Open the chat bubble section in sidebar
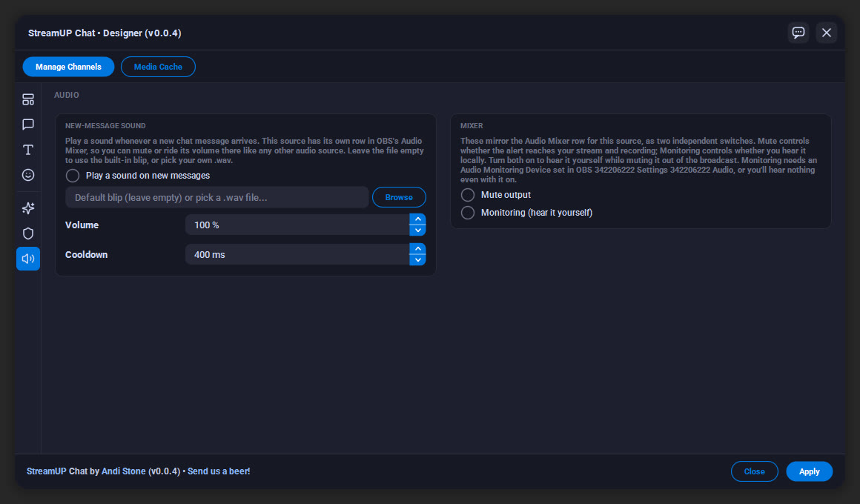860x504 pixels. coord(28,125)
